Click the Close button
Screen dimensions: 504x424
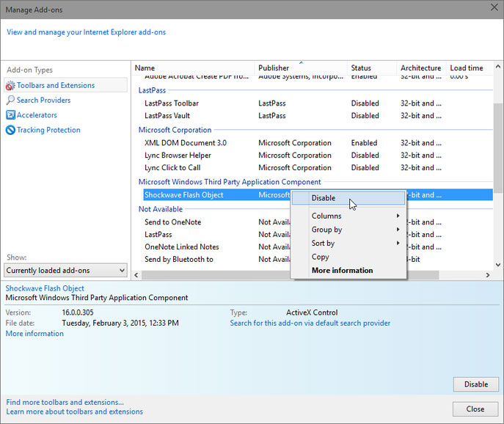(x=475, y=409)
